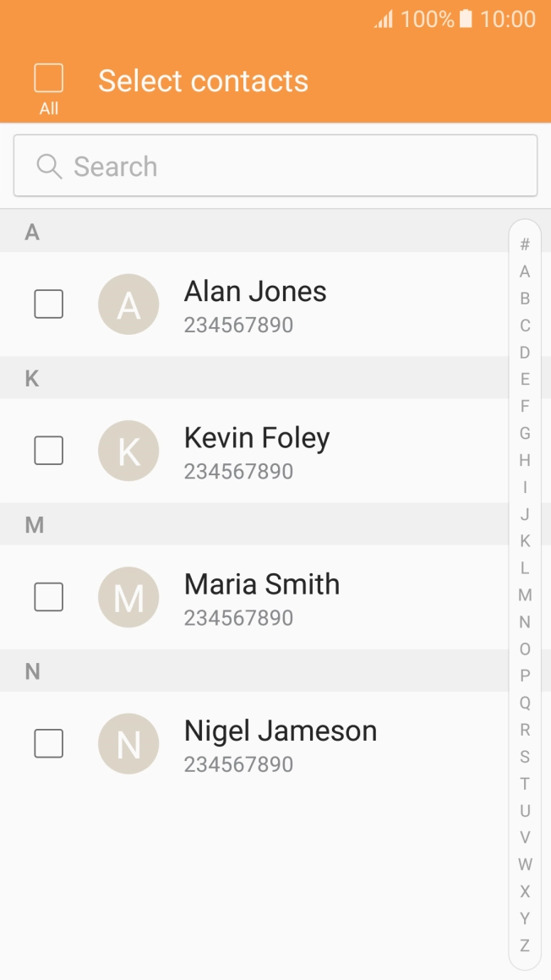Mark Maria Smith's checkbox
The width and height of the screenshot is (551, 980).
tap(48, 597)
